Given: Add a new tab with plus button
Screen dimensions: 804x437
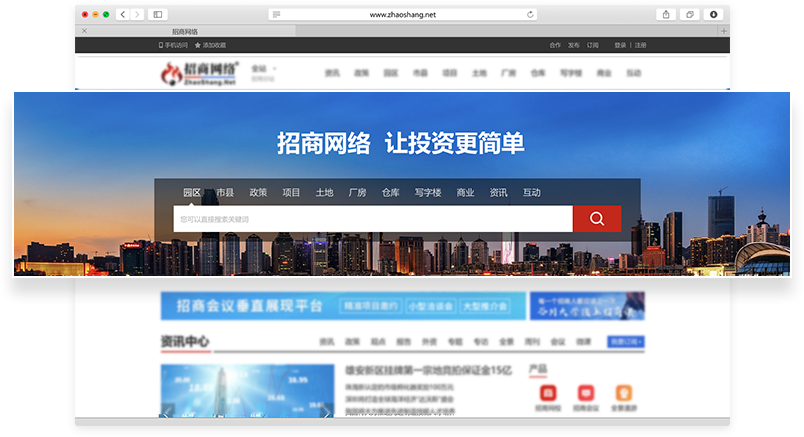Looking at the screenshot, I should tap(723, 31).
